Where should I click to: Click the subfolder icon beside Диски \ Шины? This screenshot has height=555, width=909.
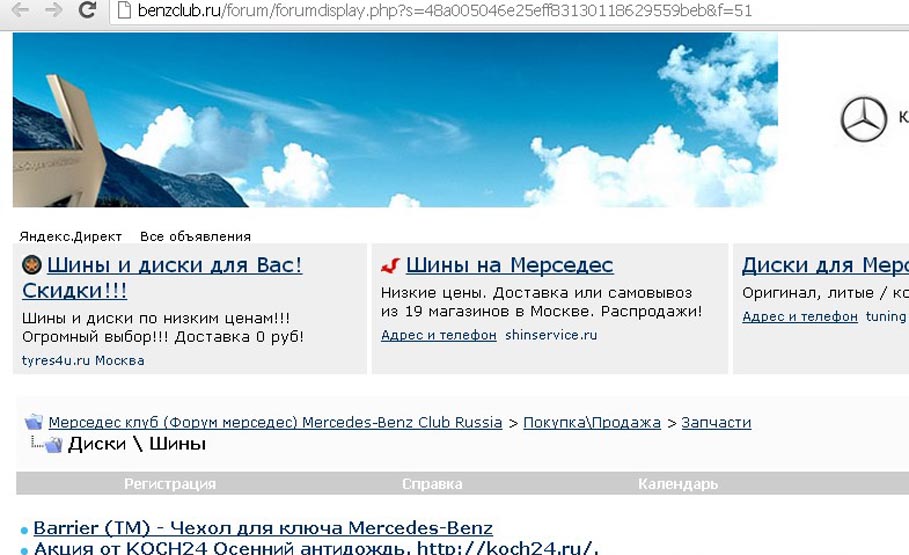(53, 445)
